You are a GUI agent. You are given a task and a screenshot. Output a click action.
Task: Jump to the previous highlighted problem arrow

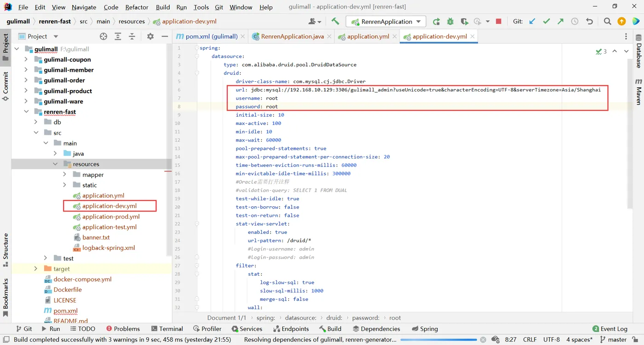coord(615,51)
